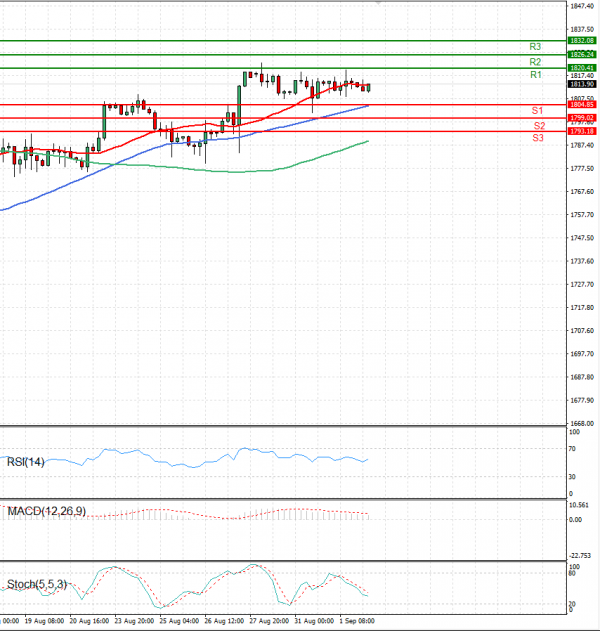
Task: Click the 1767.60 price axis value
Action: 582,192
